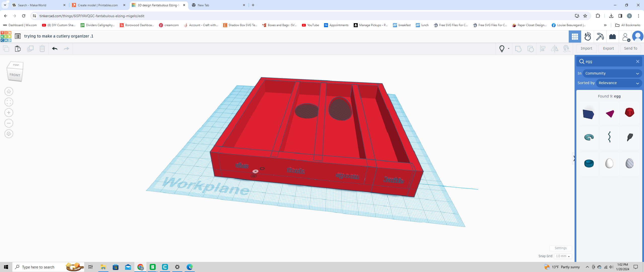Click the Paste tool icon

coord(18,49)
